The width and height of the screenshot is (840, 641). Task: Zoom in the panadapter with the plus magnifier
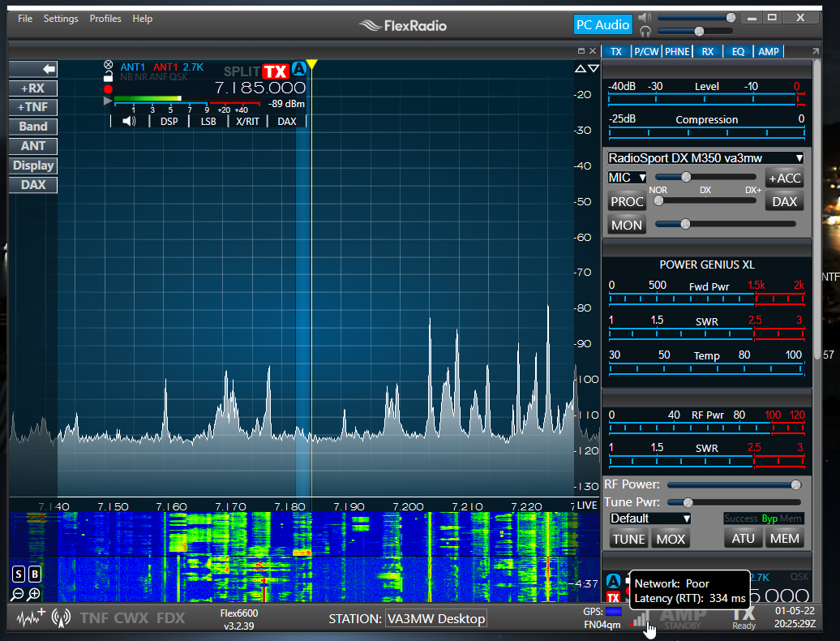tap(34, 594)
